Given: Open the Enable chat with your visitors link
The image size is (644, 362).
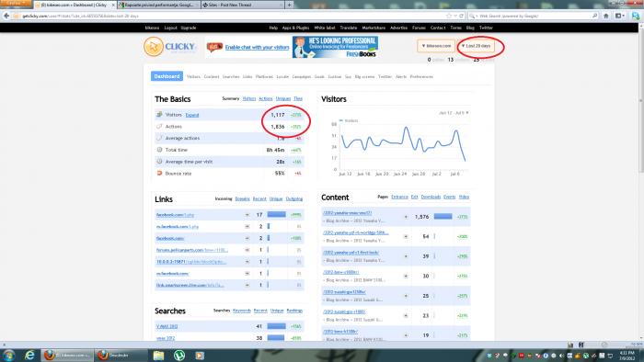Looking at the screenshot, I should click(257, 48).
